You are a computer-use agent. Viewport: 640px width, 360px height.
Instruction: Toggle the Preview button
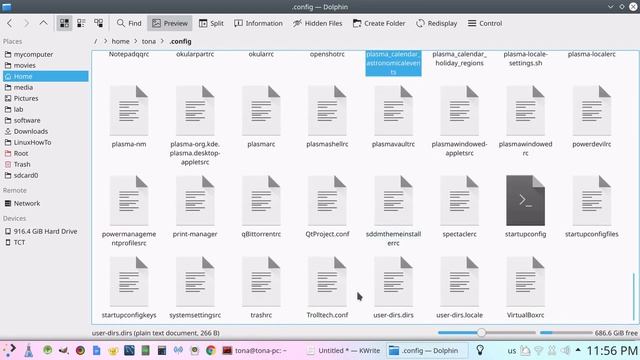coord(170,23)
